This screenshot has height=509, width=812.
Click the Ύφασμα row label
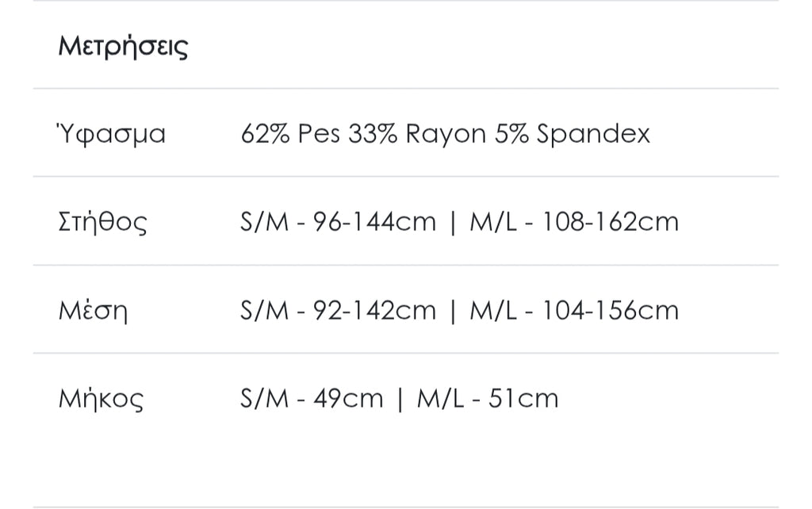click(112, 134)
